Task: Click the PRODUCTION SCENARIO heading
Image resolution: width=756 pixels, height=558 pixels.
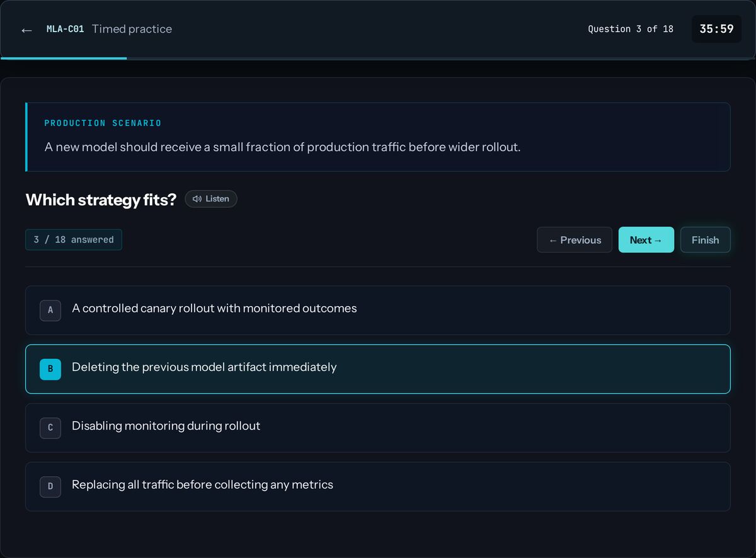Action: 103,123
